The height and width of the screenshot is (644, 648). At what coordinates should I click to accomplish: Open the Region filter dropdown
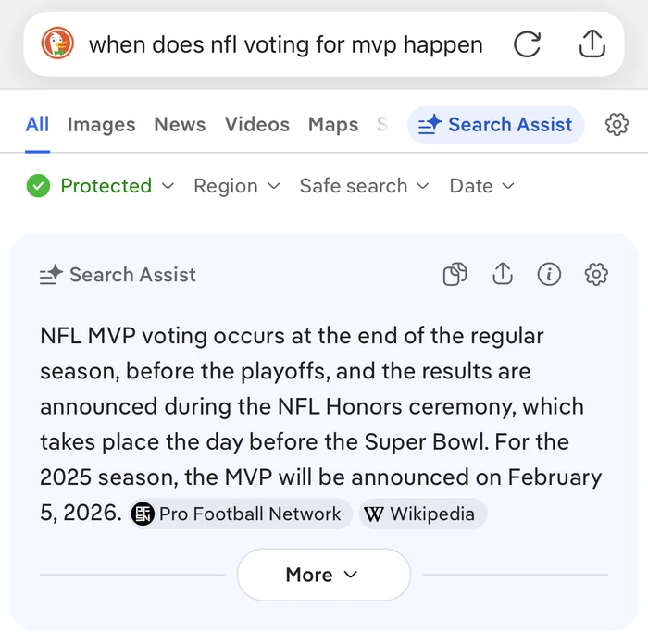click(x=236, y=186)
